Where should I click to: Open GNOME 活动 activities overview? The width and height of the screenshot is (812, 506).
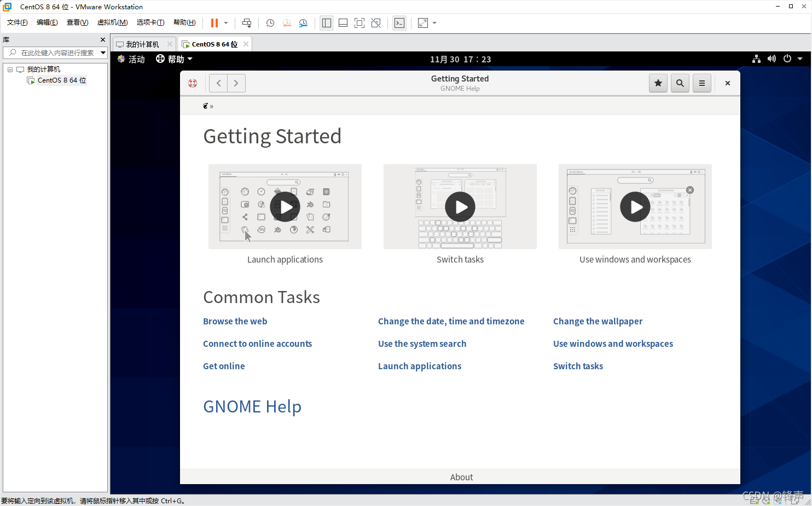(x=131, y=59)
